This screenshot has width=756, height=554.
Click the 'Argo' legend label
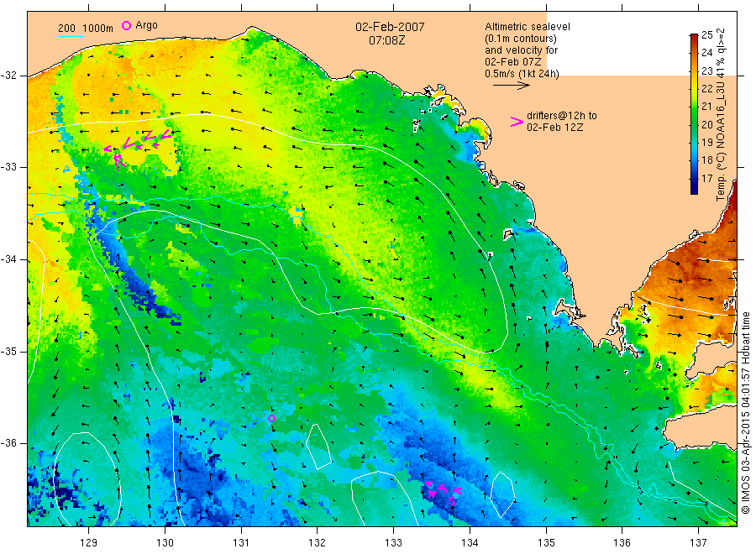[146, 25]
